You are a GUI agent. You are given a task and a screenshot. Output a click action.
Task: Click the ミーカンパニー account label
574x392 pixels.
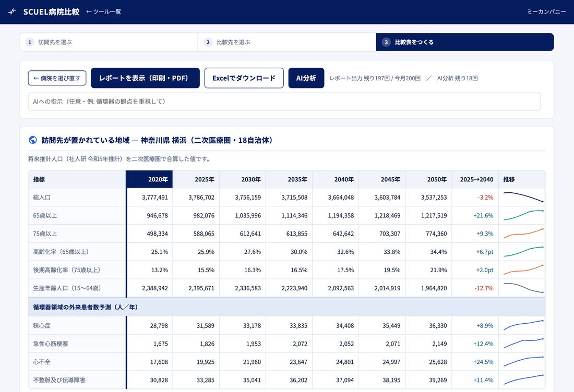pyautogui.click(x=546, y=11)
